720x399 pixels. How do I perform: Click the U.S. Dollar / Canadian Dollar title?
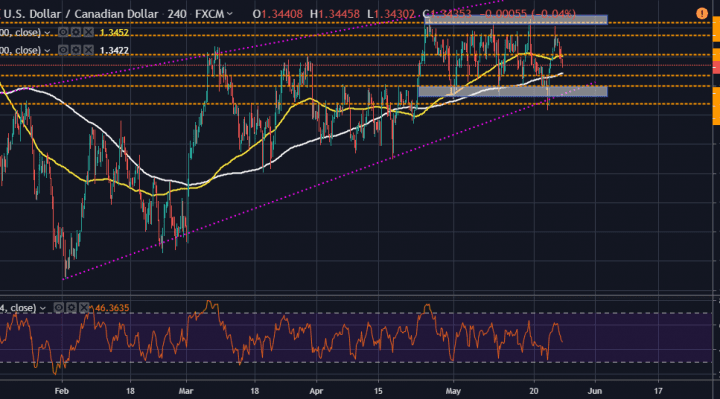click(x=81, y=14)
